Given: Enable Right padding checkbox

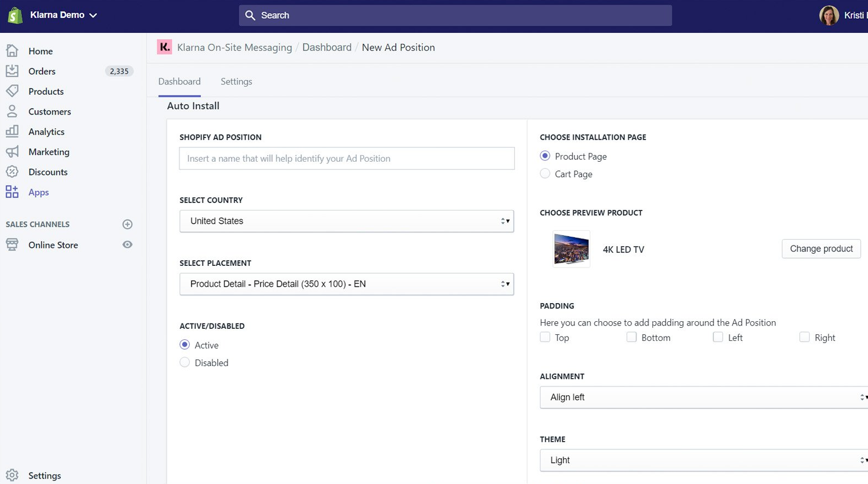Looking at the screenshot, I should [x=804, y=337].
